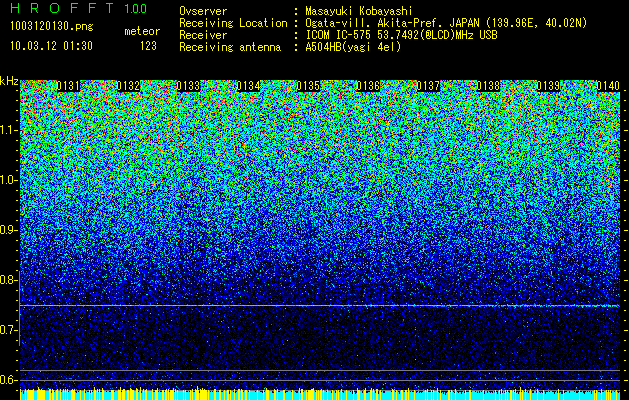
Task: Click the date stamp 10.03.12 01:30
Action: tap(51, 46)
